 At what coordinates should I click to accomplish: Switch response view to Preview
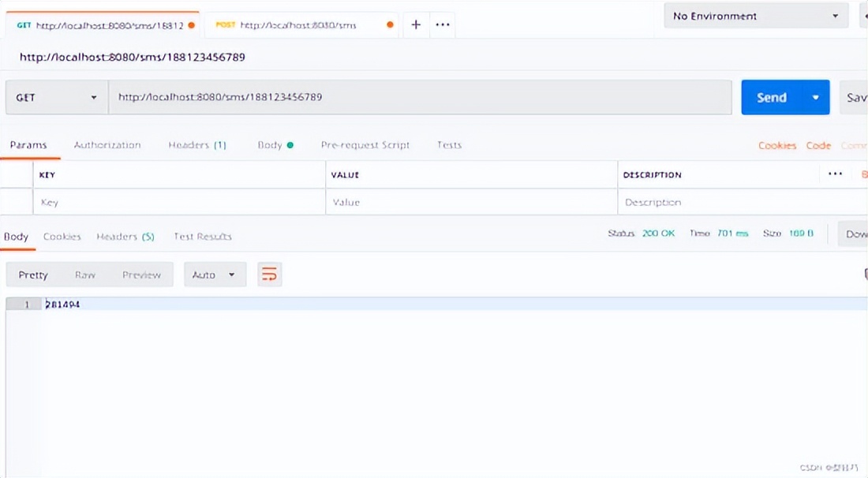coord(142,274)
